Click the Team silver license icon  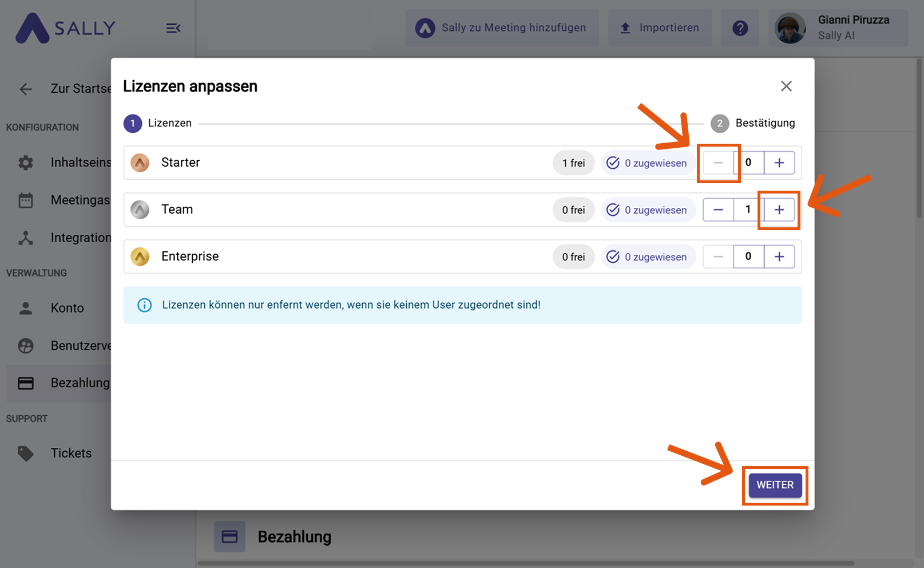pyautogui.click(x=140, y=210)
